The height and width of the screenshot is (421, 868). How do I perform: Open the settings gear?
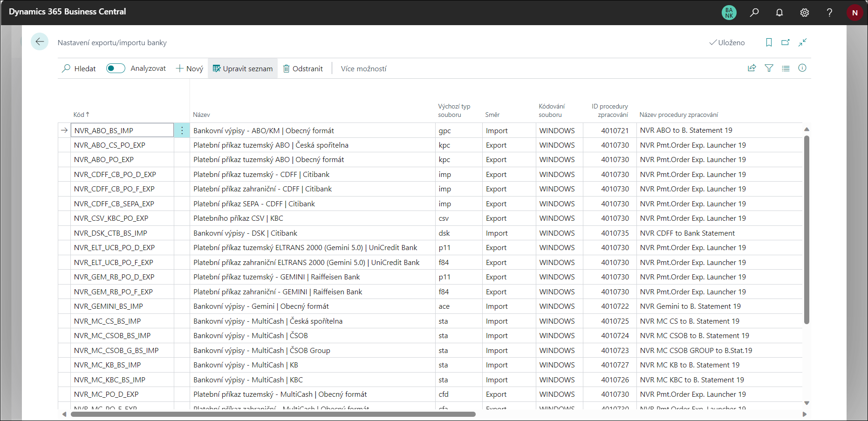coord(805,13)
